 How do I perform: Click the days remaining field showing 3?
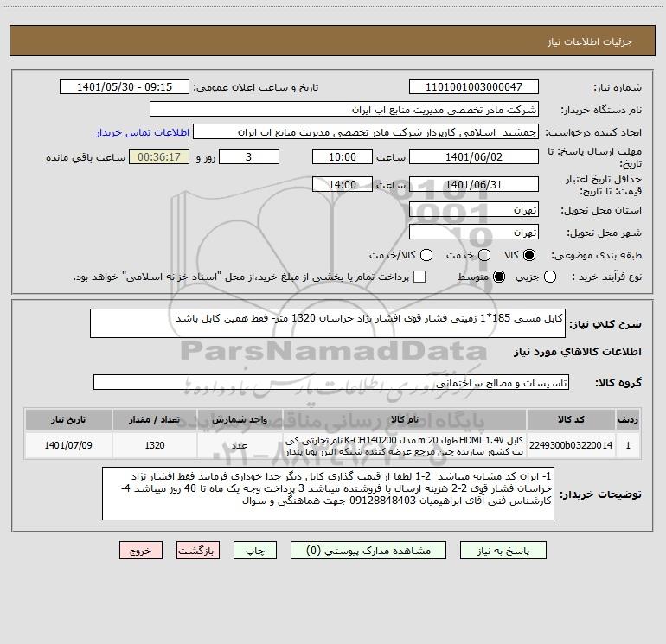(249, 156)
